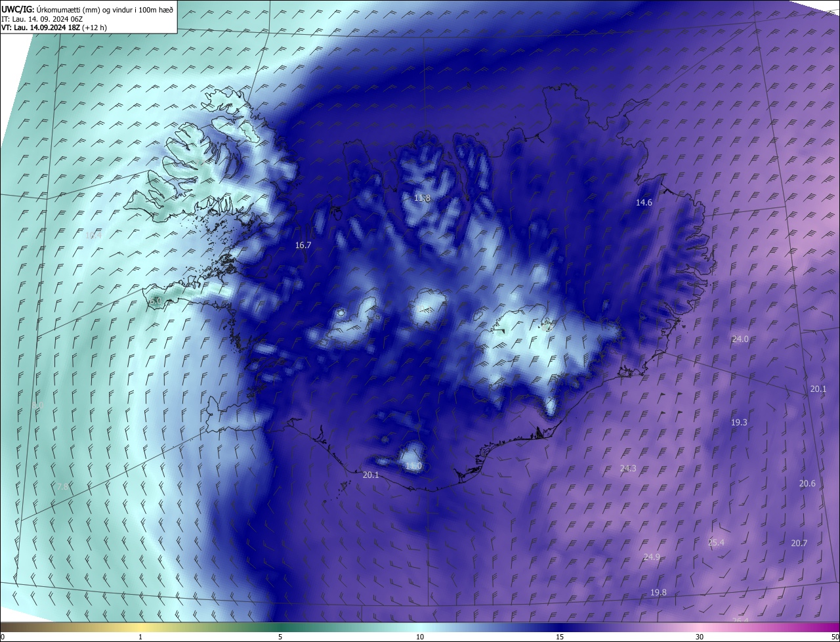840x642 pixels.
Task: Click the 20.6 value label
Action: [807, 484]
